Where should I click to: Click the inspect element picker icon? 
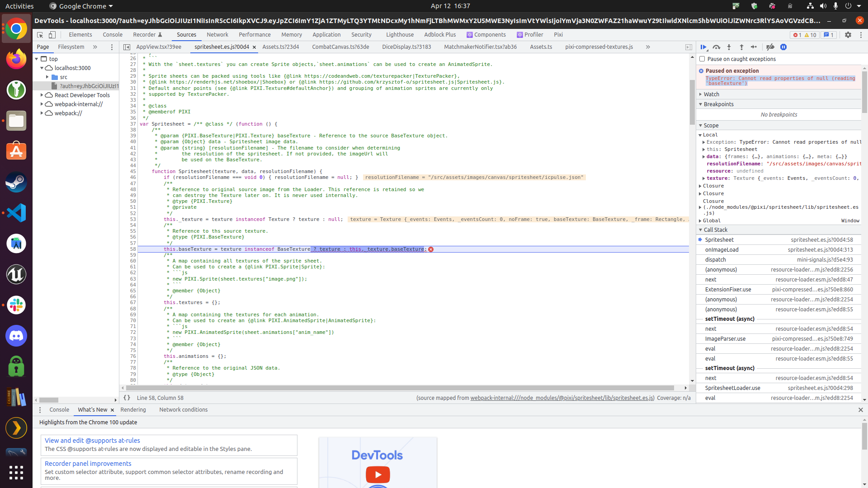(40, 35)
